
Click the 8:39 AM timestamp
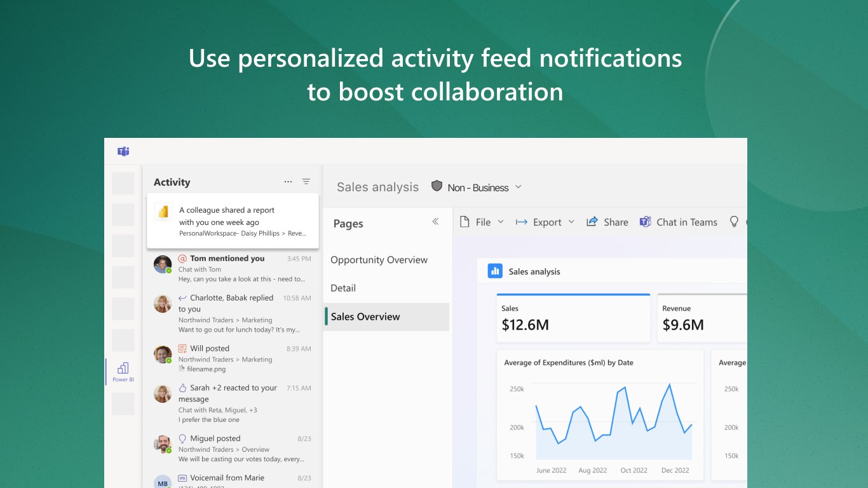(x=299, y=349)
